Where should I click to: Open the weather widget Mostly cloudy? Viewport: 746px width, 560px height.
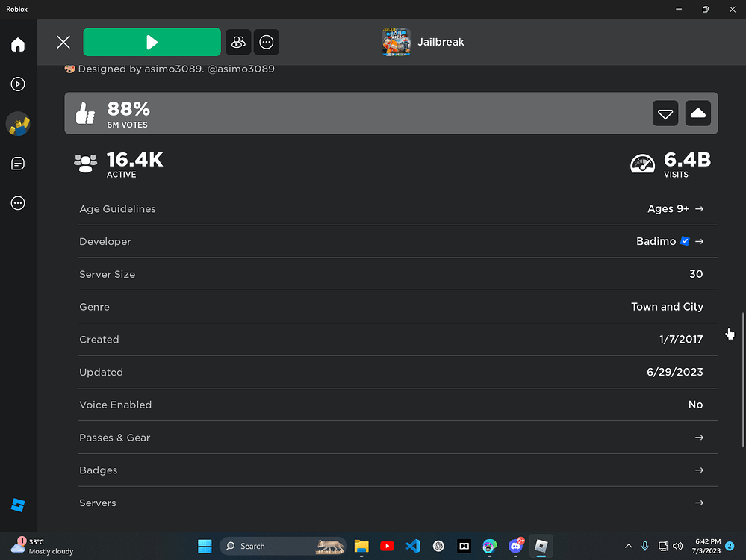[x=42, y=547]
